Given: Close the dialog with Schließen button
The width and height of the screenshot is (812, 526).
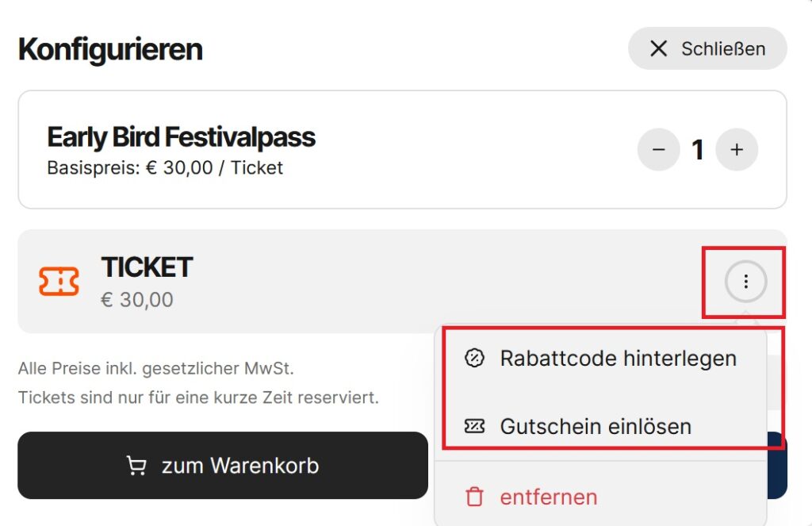Looking at the screenshot, I should [707, 48].
